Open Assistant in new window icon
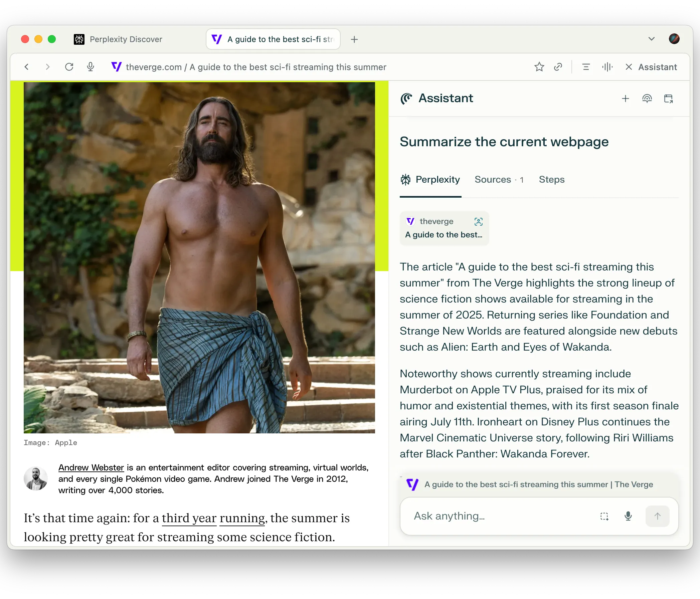 [x=668, y=98]
